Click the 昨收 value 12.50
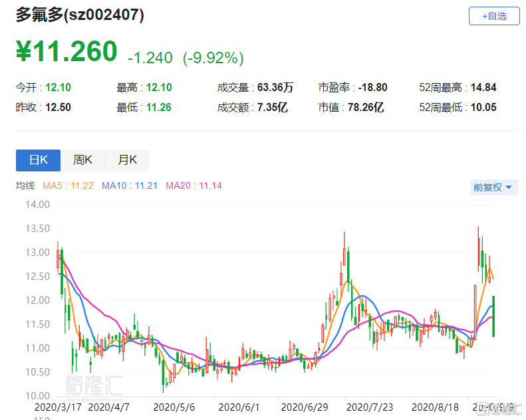This screenshot has width=526, height=420. 58,107
